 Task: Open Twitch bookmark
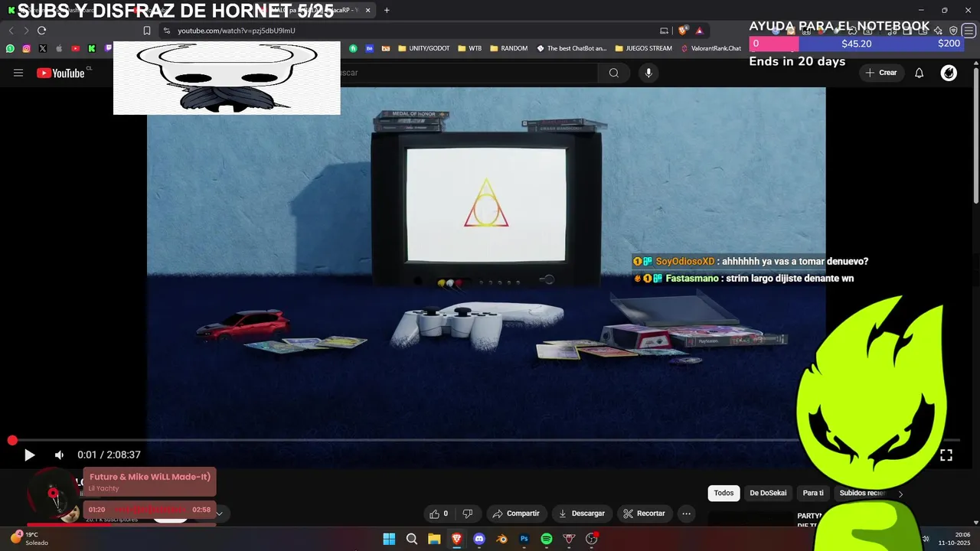[x=108, y=48]
